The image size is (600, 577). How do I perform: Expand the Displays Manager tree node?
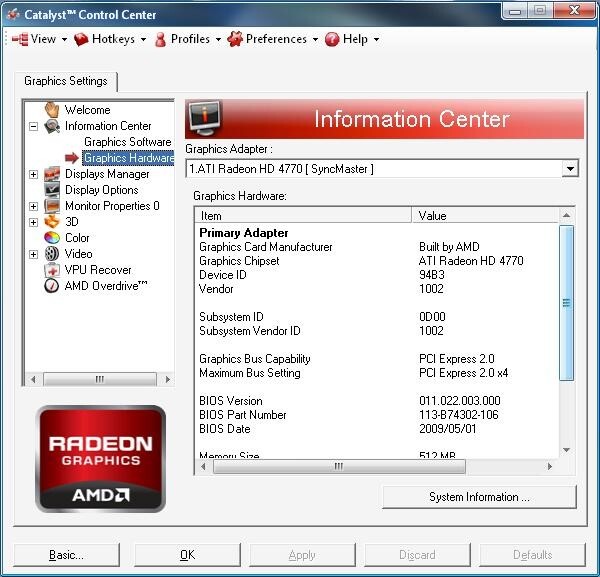tap(34, 174)
